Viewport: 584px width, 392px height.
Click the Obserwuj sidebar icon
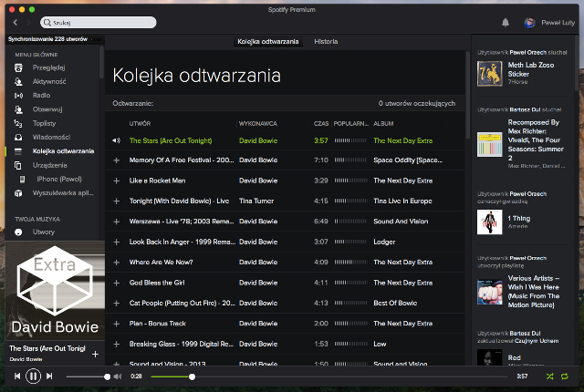18,109
